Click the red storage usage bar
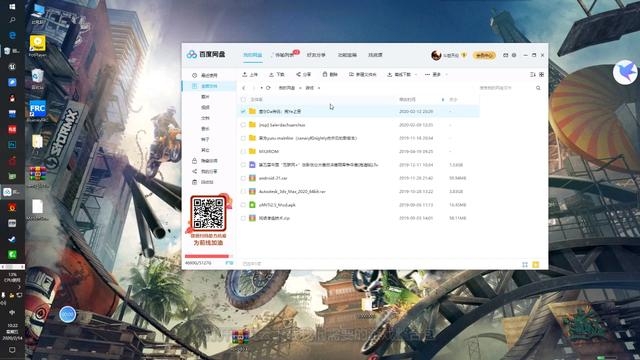 coord(208,256)
